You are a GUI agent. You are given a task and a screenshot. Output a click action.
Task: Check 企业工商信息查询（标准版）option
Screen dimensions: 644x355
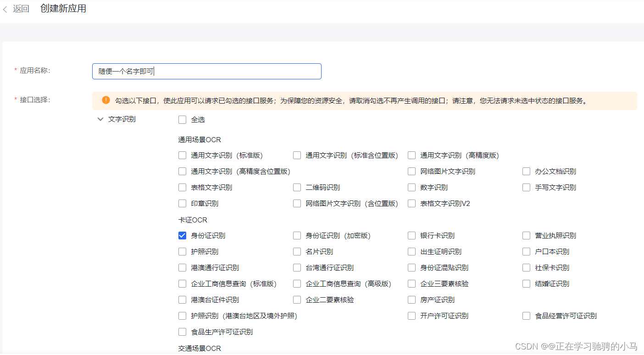182,284
